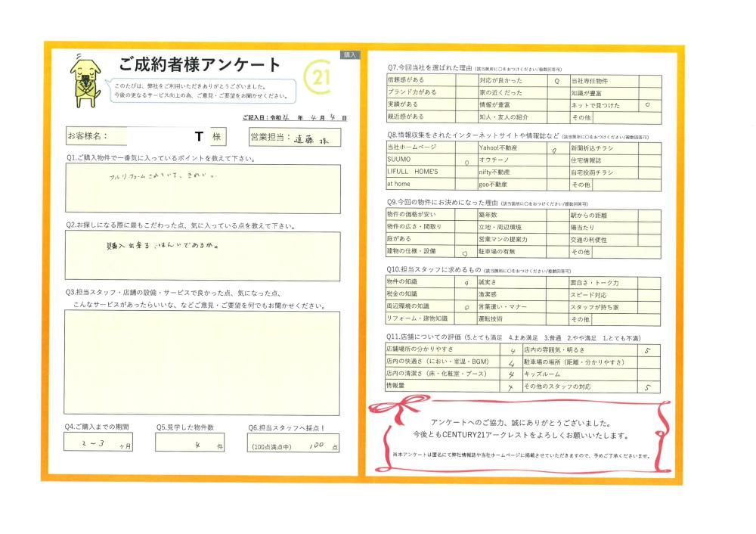Viewport: 756px width, 534px height.
Task: Click the Q5 viewed properties count field
Action: tap(190, 442)
